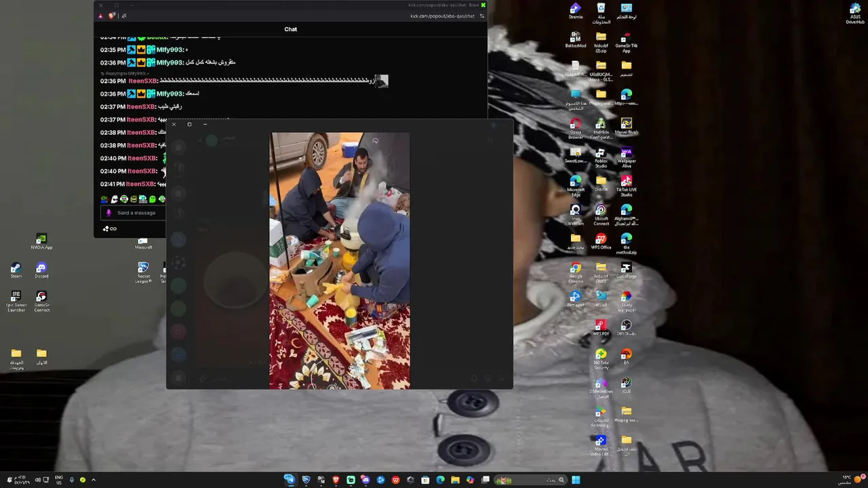Open the WPS Office shortcut
Screen dimensions: 868x488
(601, 242)
